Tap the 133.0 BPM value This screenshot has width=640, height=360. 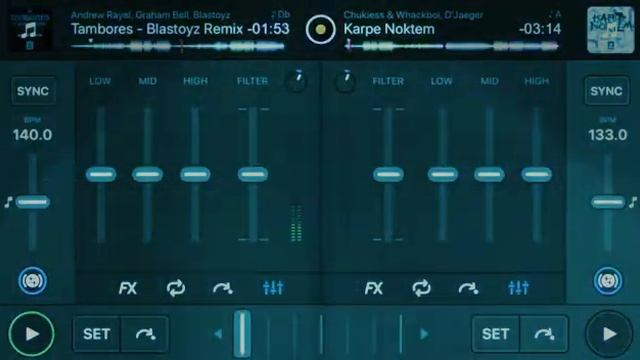608,135
